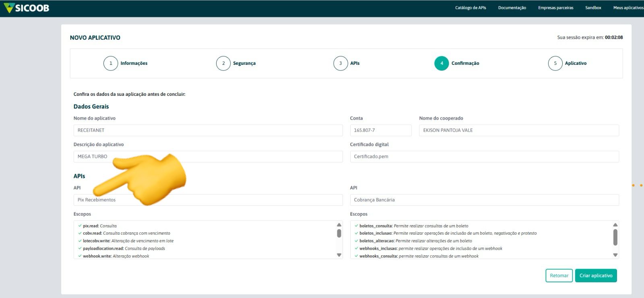Click webhook.write scope checkmark
Viewport: 644px width, 298px height.
point(80,256)
